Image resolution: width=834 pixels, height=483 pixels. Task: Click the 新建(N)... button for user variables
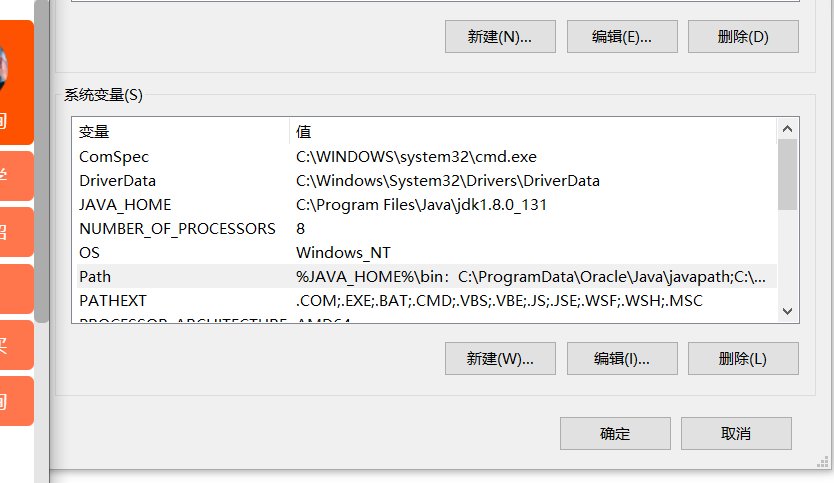pos(500,37)
